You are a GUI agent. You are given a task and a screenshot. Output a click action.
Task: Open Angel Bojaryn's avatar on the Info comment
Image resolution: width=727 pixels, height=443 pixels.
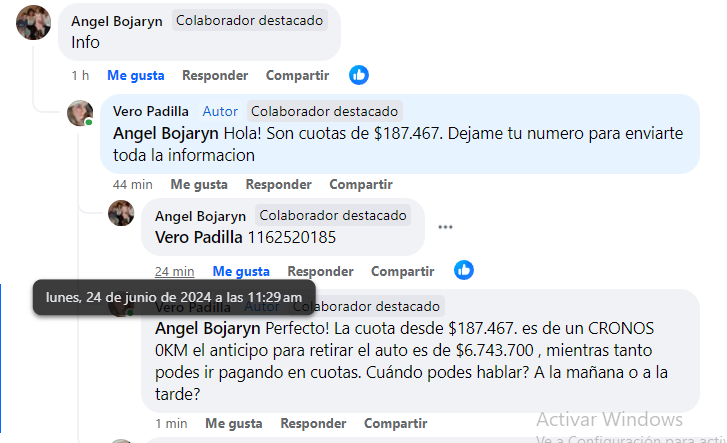[x=33, y=23]
